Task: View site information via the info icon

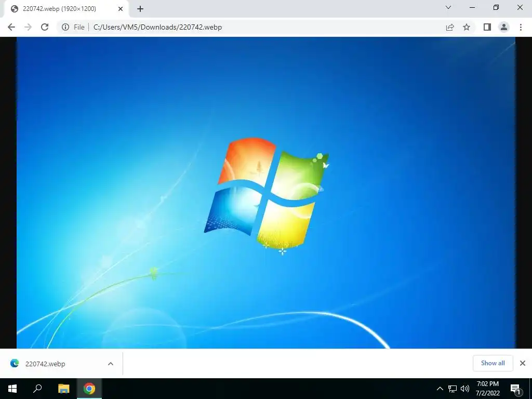Action: coord(65,27)
